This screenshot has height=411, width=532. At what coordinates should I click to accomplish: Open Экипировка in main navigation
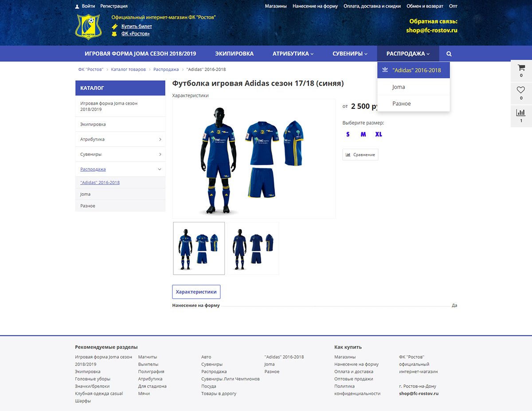point(235,54)
